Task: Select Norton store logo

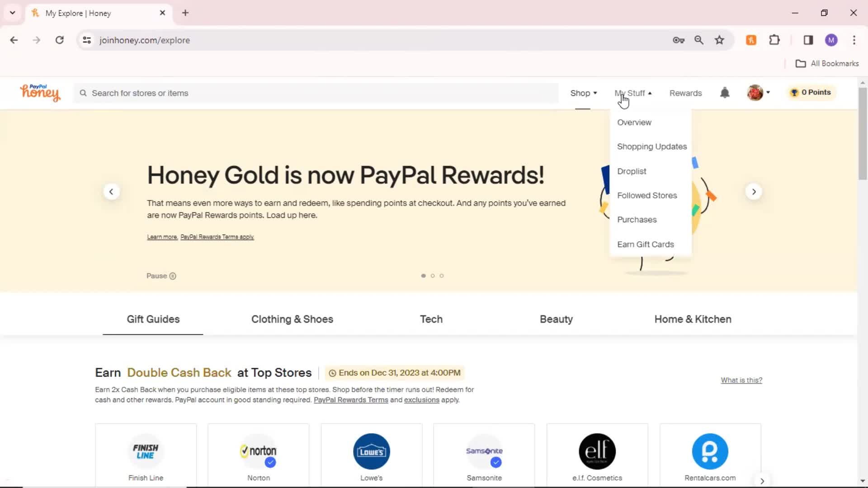Action: pyautogui.click(x=259, y=451)
